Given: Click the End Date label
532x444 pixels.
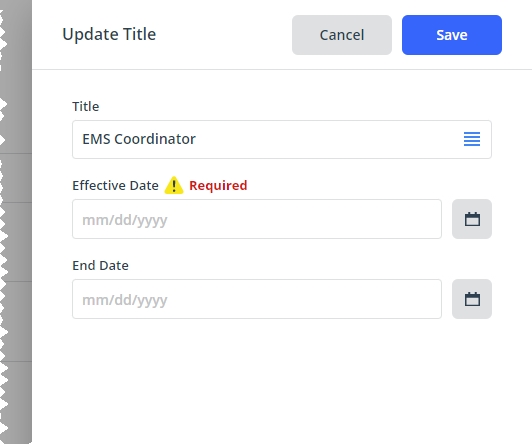Looking at the screenshot, I should (100, 266).
